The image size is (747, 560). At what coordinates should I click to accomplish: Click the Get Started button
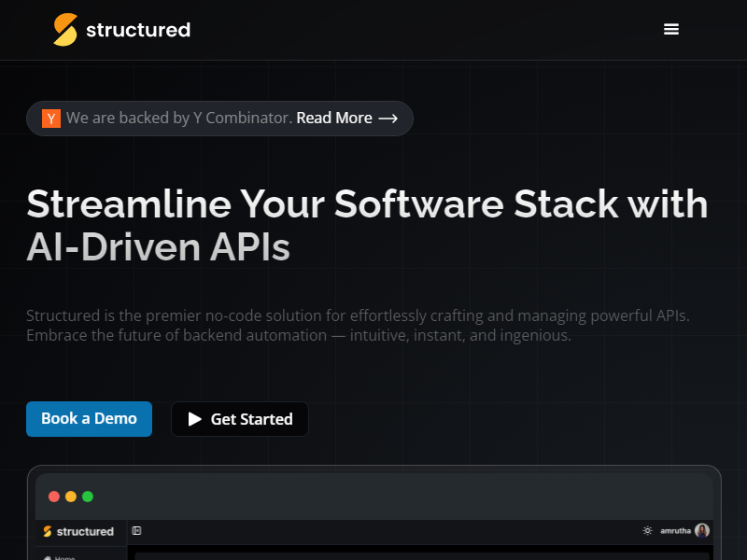[240, 419]
